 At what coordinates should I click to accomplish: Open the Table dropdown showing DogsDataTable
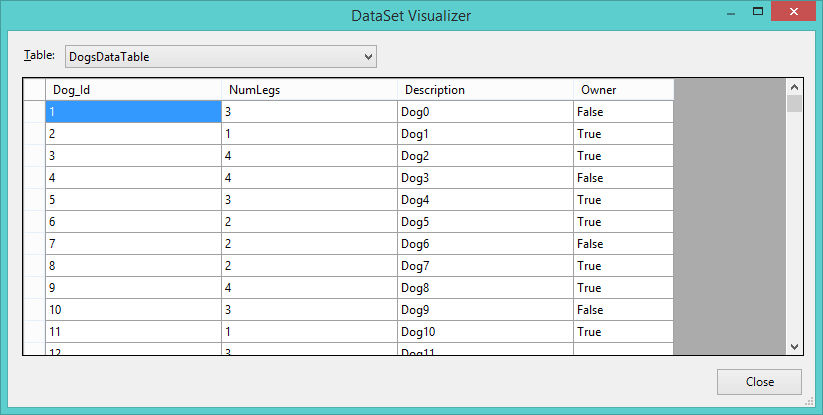coord(220,57)
